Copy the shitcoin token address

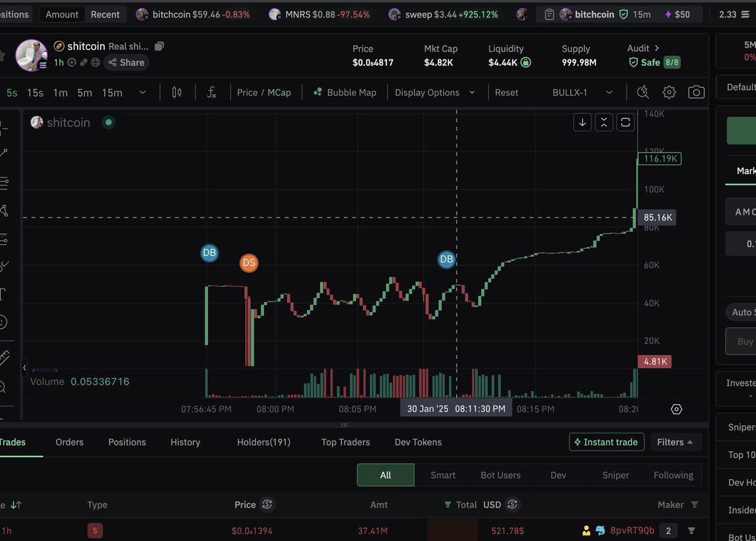(x=159, y=46)
